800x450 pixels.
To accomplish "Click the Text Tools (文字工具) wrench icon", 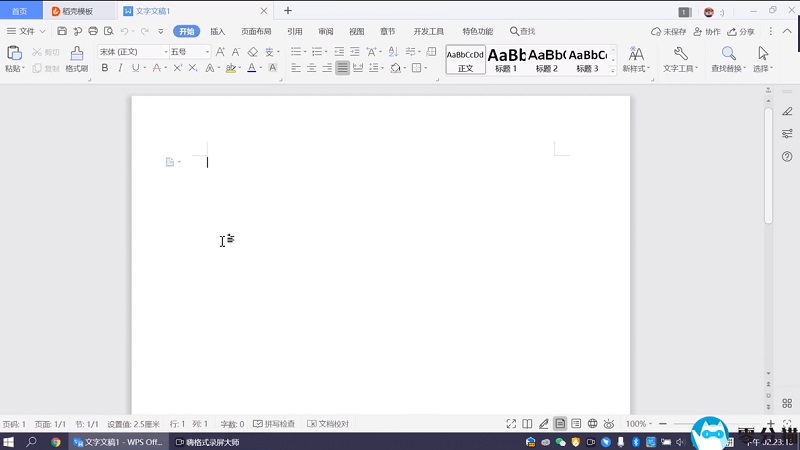I will coord(680,58).
